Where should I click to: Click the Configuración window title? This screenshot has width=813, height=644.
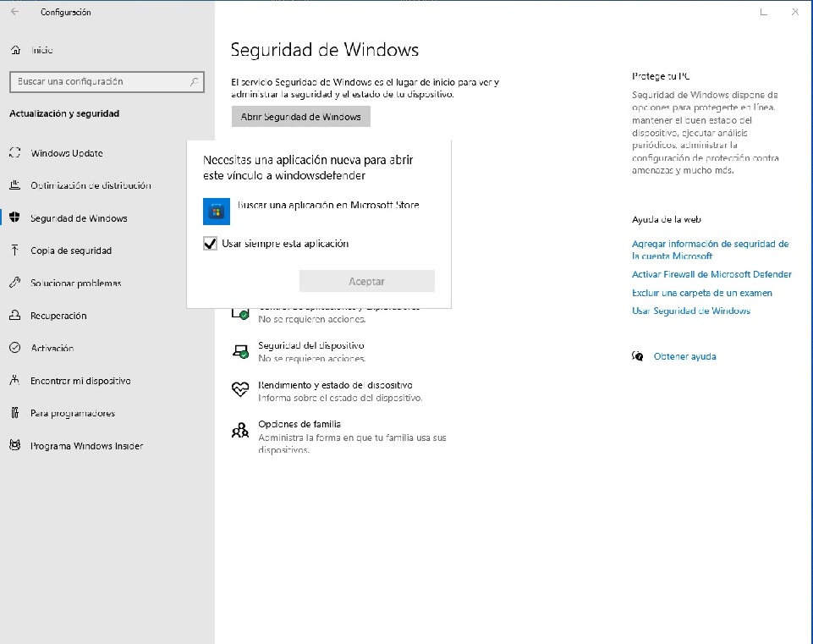65,12
